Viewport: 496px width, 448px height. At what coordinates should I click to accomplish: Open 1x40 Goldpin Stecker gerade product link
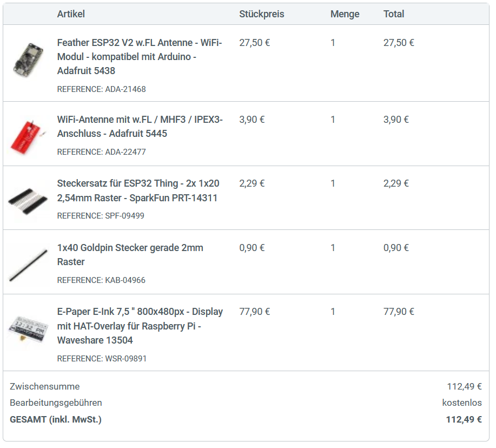coord(130,255)
